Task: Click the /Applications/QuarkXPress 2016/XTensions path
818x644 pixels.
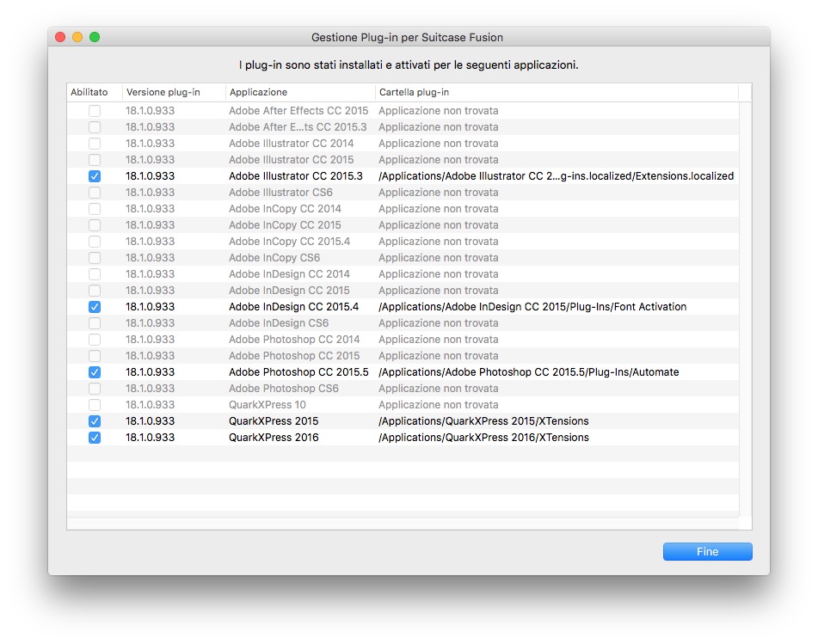Action: [x=483, y=438]
